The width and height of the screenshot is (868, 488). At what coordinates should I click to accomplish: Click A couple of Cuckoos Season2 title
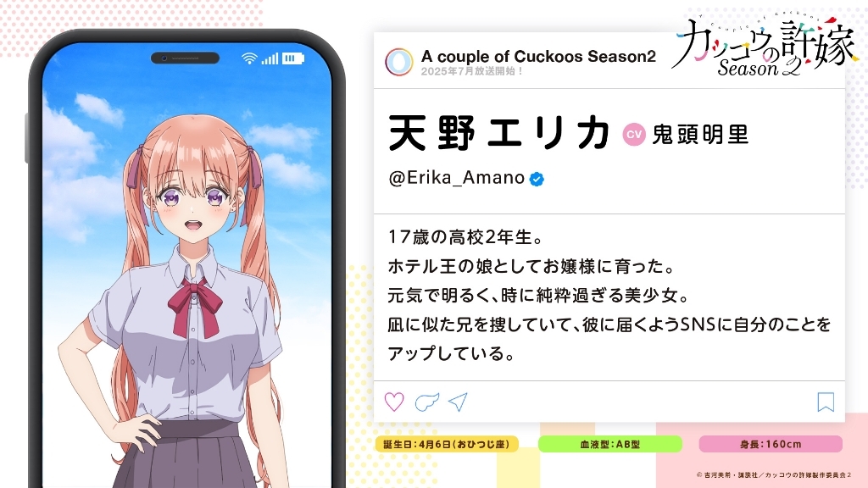[x=538, y=57]
